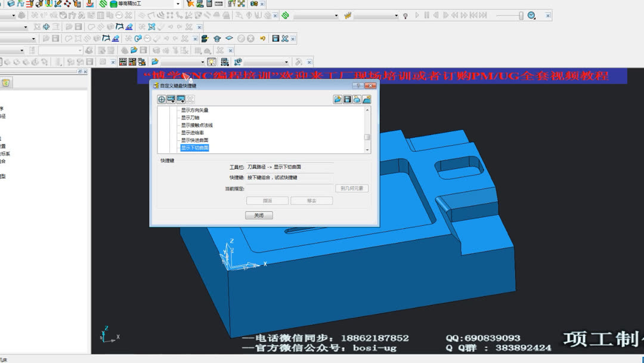
Task: Open a shortcut file using the folder icon
Action: point(338,99)
